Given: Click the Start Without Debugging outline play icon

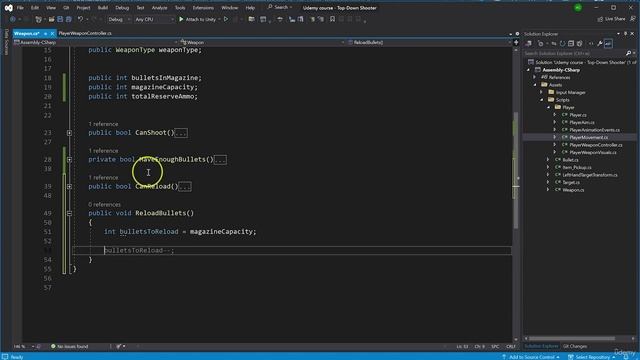Looking at the screenshot, I should tap(226, 19).
